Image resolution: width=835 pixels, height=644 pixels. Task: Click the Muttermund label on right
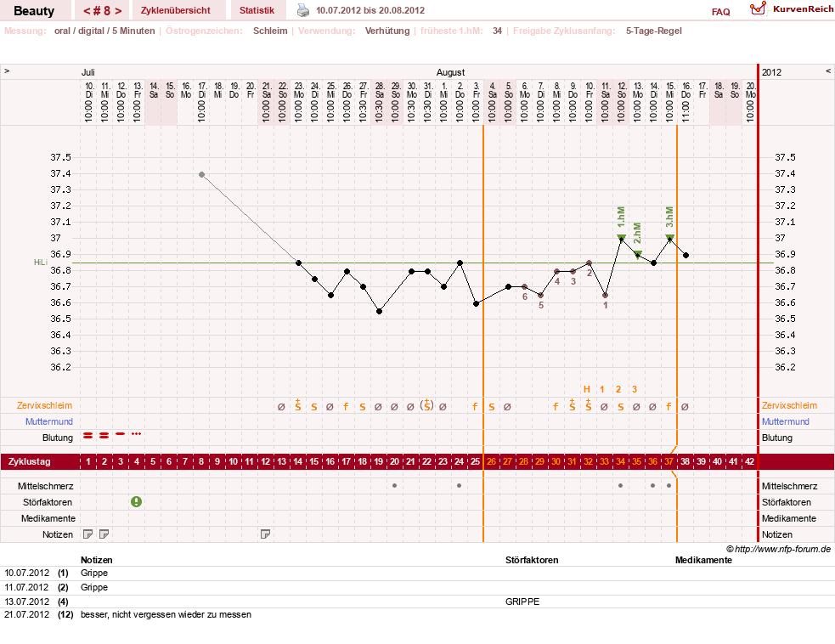click(x=786, y=421)
